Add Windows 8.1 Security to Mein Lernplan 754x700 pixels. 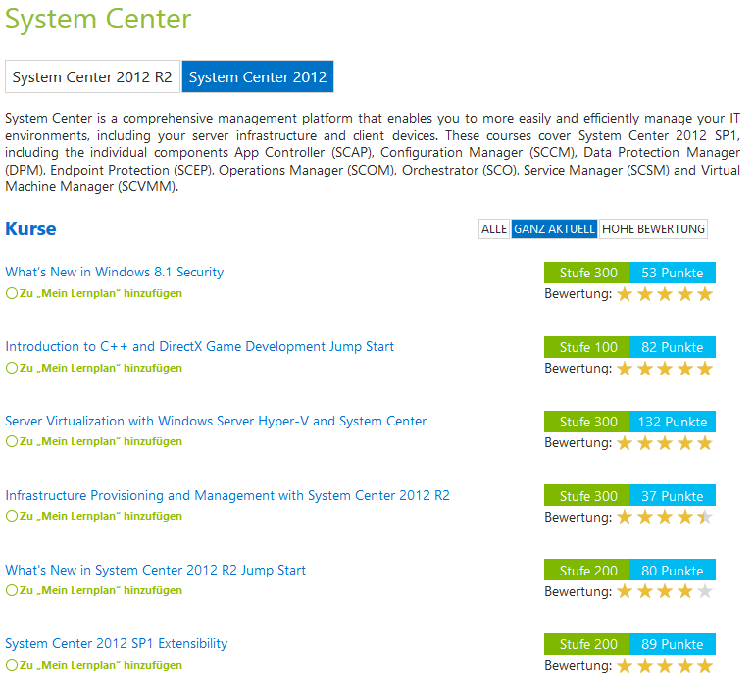(94, 293)
